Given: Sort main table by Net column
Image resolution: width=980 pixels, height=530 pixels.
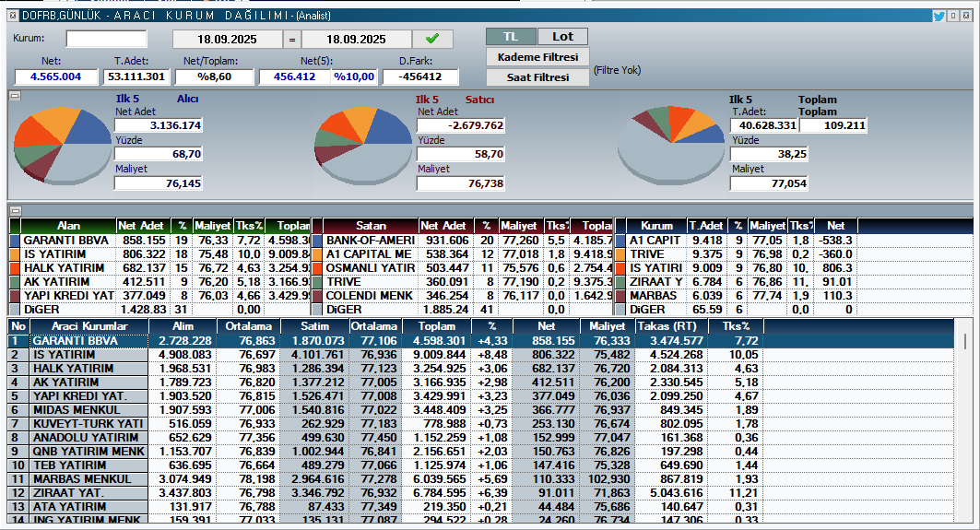Looking at the screenshot, I should (547, 326).
